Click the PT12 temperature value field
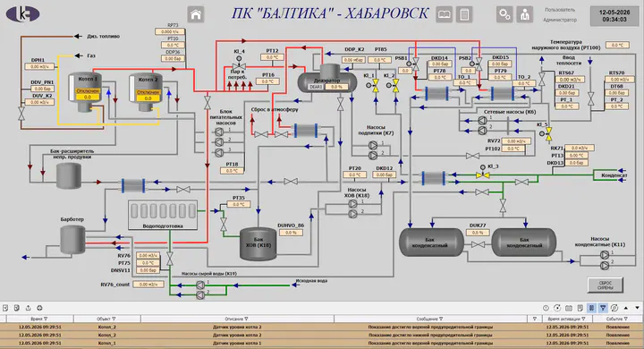 272,57
